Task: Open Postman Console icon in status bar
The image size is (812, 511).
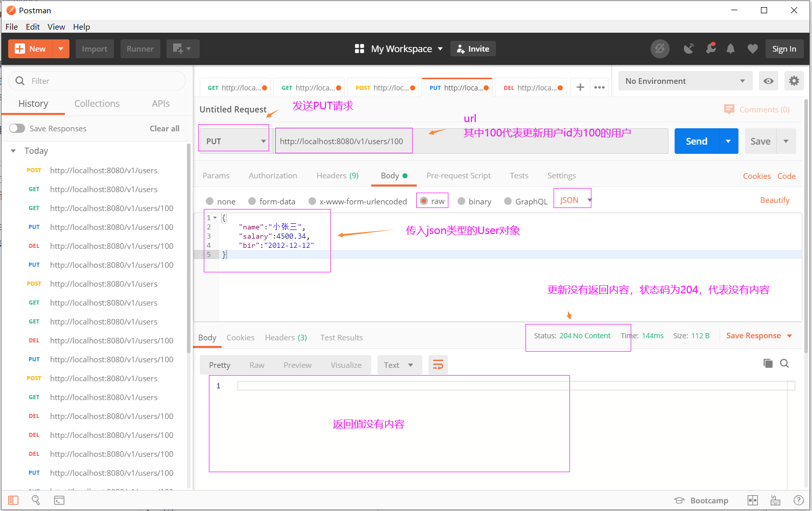Action: coord(59,500)
